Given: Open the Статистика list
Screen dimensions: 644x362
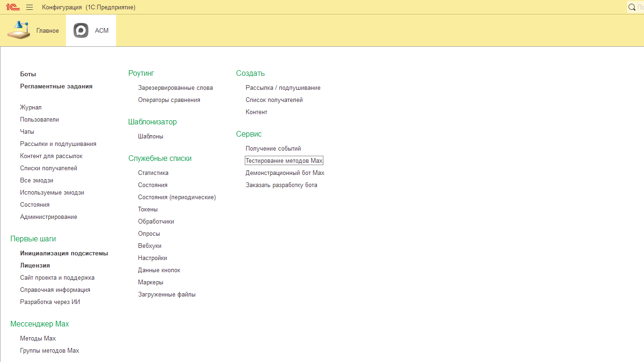Looking at the screenshot, I should point(153,173).
